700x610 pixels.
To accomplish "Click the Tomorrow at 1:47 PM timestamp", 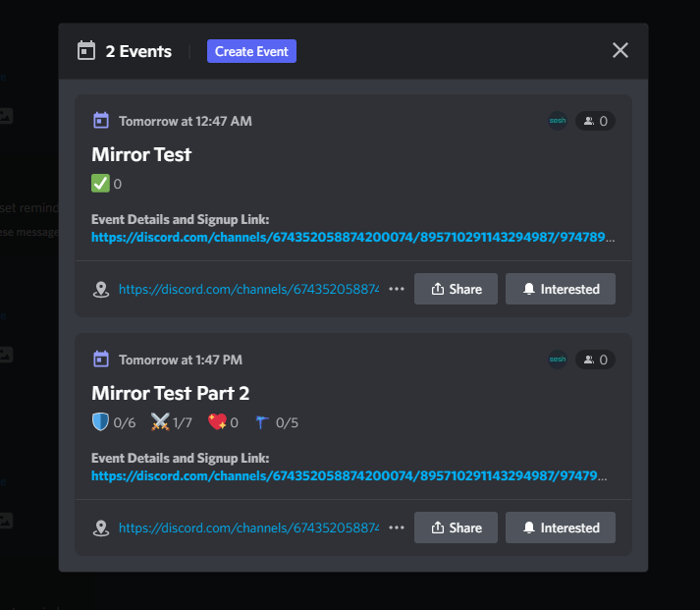I will click(181, 360).
